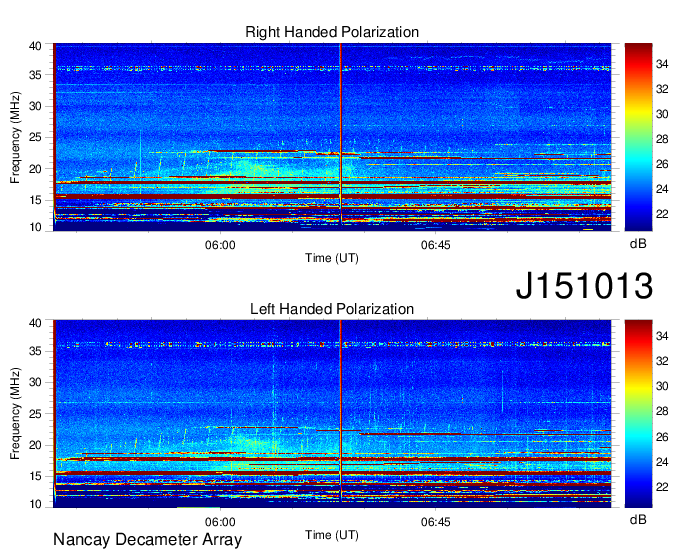Image resolution: width=680 pixels, height=552 pixels.
Task: Click the top plot 'Time (UT)' axis label
Action: (x=332, y=258)
